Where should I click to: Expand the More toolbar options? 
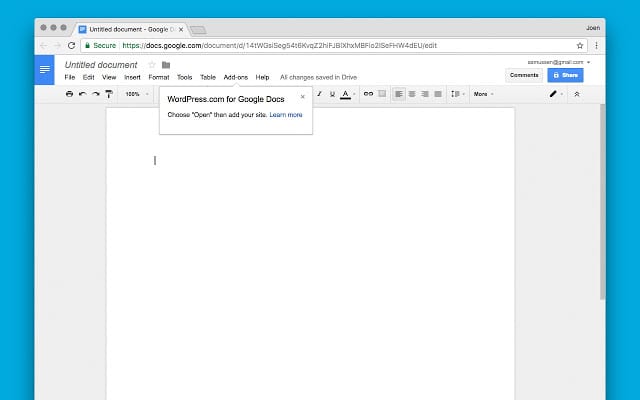(484, 94)
